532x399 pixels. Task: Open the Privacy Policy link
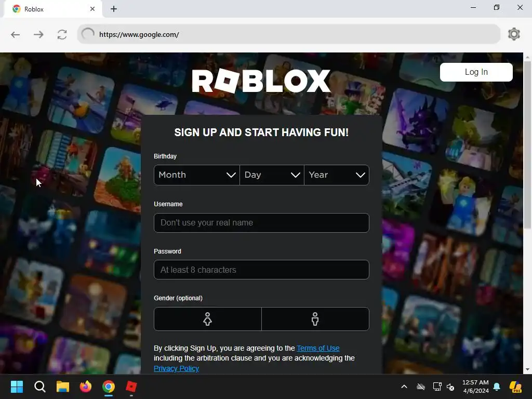[x=176, y=368]
